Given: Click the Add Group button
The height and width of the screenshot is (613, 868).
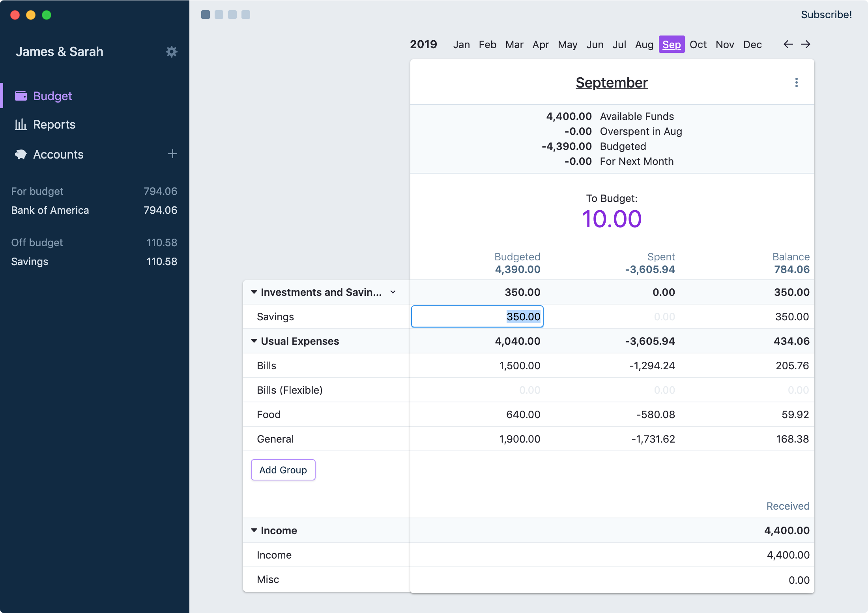Looking at the screenshot, I should 283,470.
